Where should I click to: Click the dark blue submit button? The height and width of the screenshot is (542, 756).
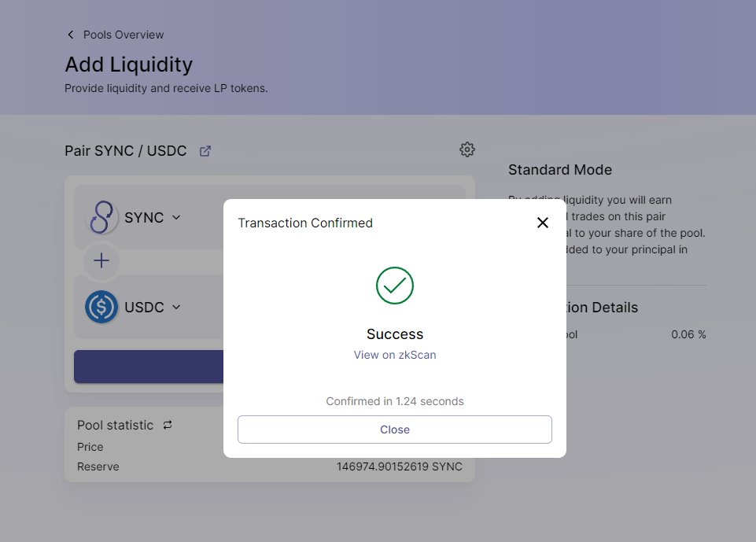pos(149,367)
